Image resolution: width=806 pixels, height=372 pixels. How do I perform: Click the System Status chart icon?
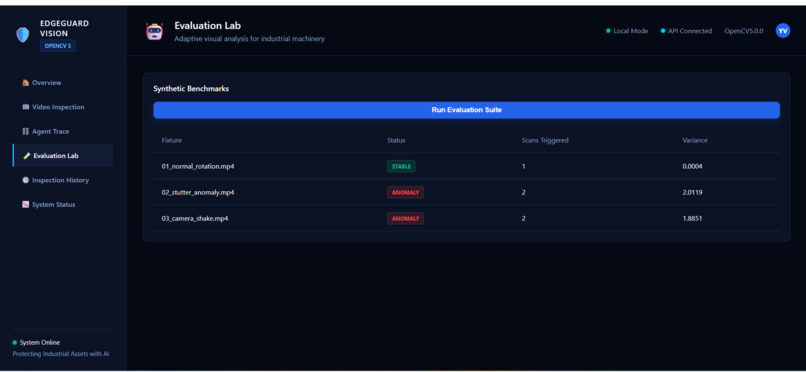pyautogui.click(x=26, y=204)
